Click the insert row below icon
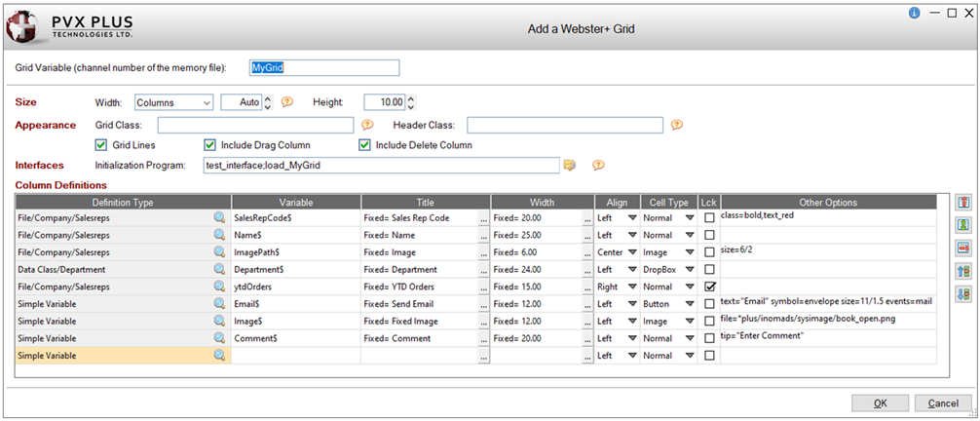 [962, 225]
